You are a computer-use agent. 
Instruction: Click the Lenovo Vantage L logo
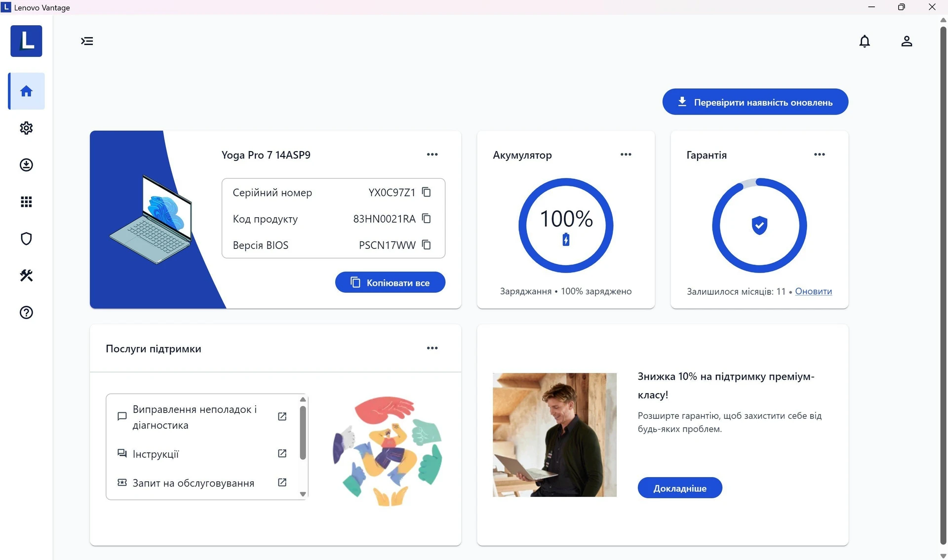click(x=26, y=41)
